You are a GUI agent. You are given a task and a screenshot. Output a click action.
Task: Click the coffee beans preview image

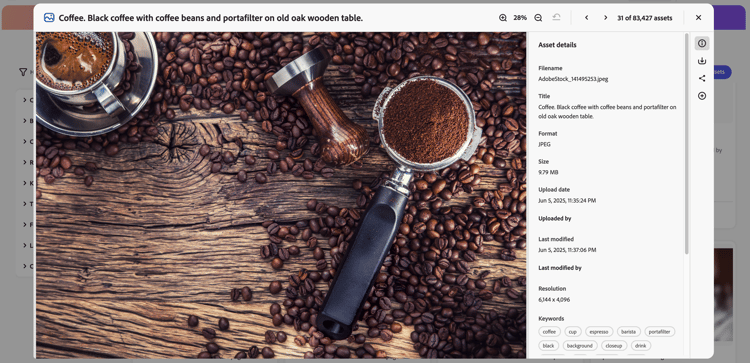281,195
